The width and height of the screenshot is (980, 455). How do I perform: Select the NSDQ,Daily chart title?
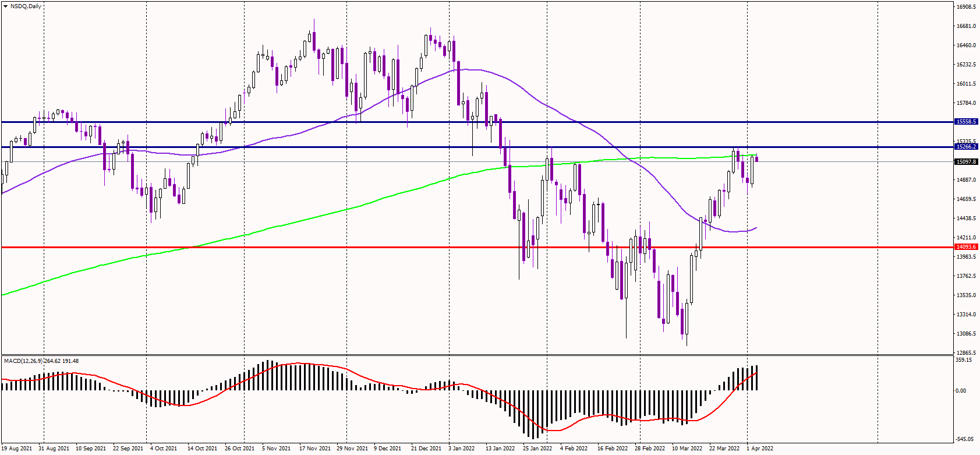[x=26, y=6]
